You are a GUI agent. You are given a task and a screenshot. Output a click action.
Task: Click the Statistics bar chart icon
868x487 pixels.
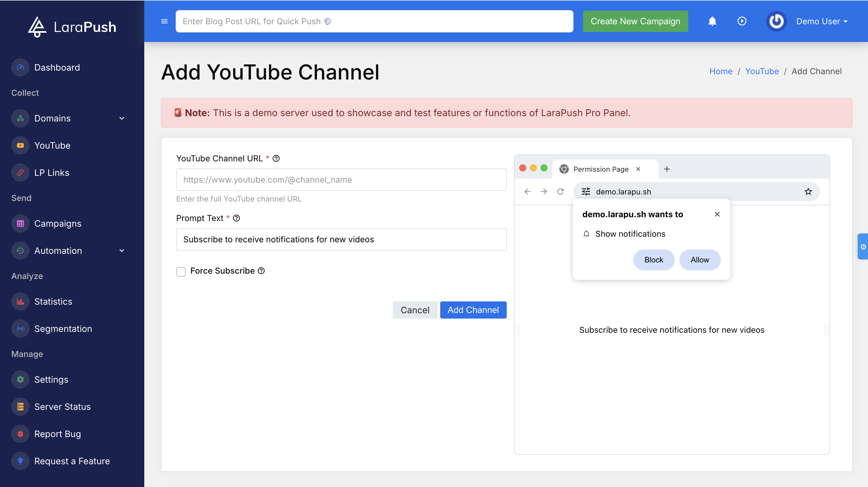click(x=20, y=302)
